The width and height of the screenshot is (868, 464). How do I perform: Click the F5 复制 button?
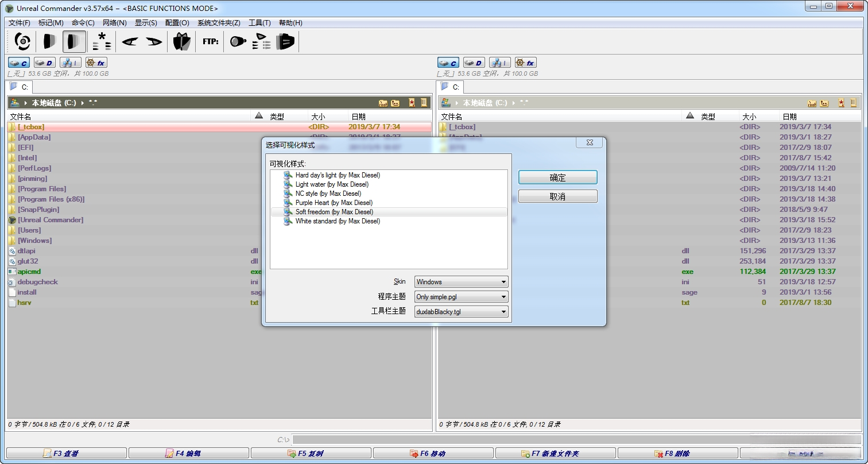(311, 454)
